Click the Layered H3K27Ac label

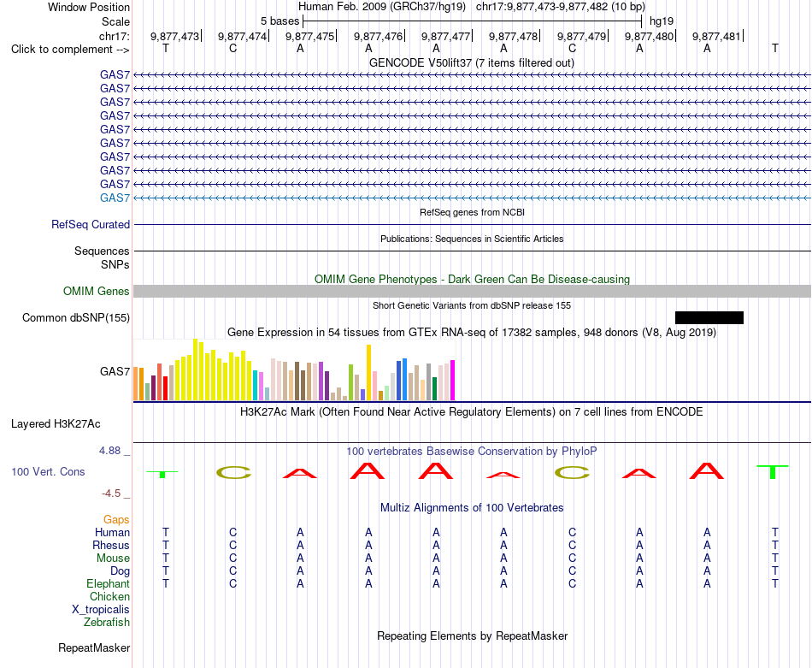[x=56, y=424]
